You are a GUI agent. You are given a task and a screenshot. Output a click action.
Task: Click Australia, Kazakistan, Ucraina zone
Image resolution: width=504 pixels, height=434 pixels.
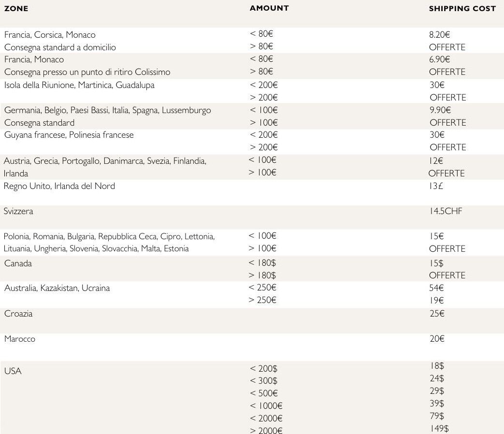(x=57, y=288)
